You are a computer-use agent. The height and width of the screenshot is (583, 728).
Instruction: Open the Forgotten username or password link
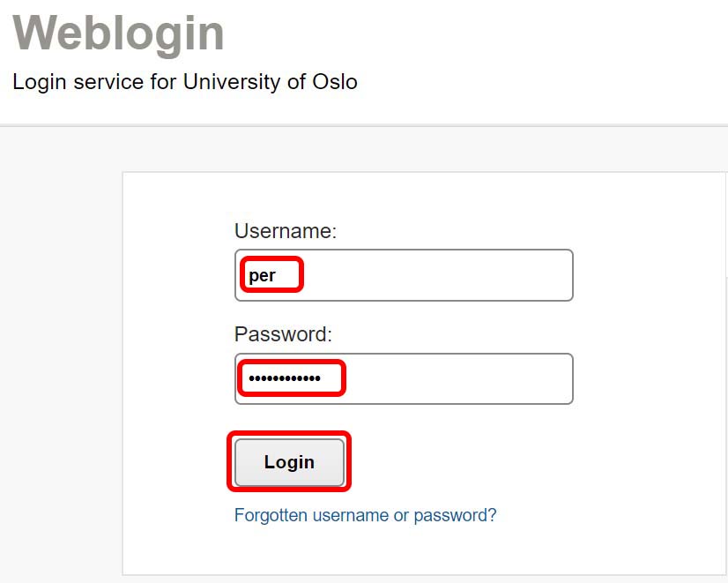[365, 515]
